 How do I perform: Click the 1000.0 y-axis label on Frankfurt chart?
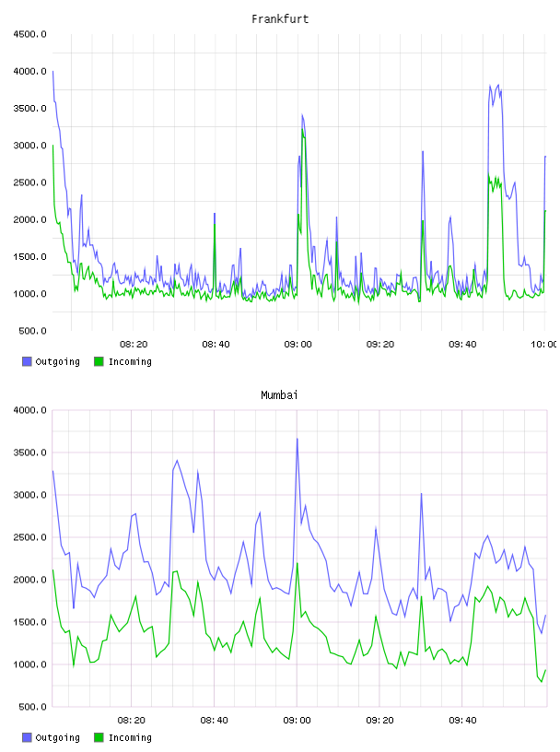click(x=30, y=294)
